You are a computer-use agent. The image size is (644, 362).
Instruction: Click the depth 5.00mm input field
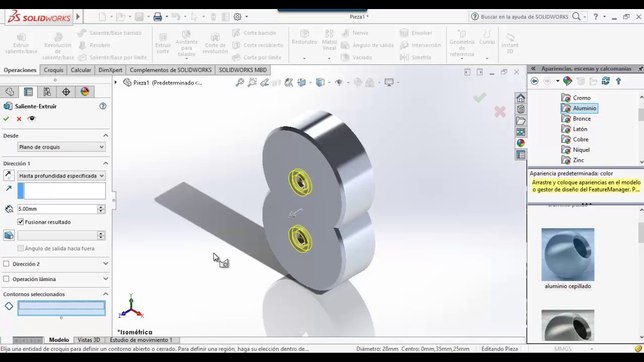point(57,209)
